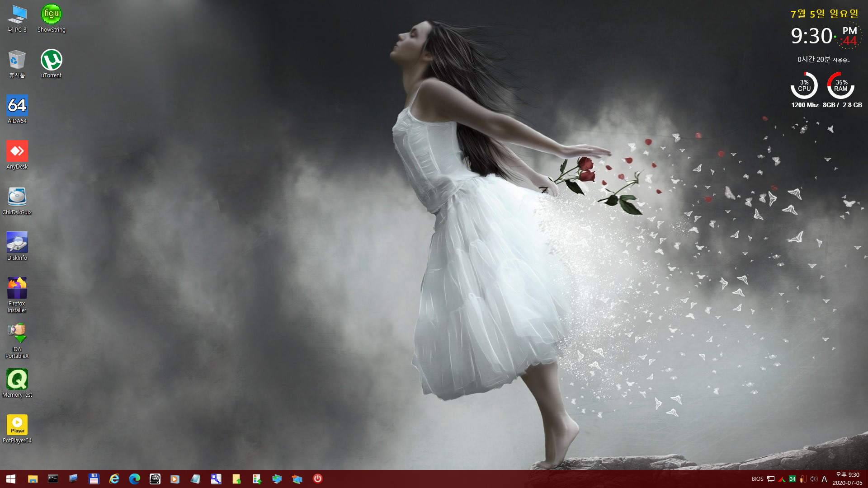
Task: Open File Explorer from the taskbar
Action: 33,479
